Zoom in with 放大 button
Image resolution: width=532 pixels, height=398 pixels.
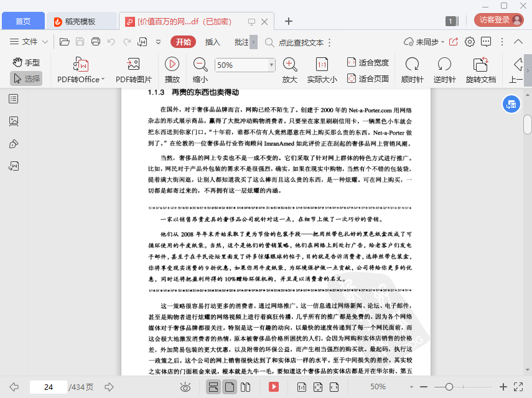point(290,70)
